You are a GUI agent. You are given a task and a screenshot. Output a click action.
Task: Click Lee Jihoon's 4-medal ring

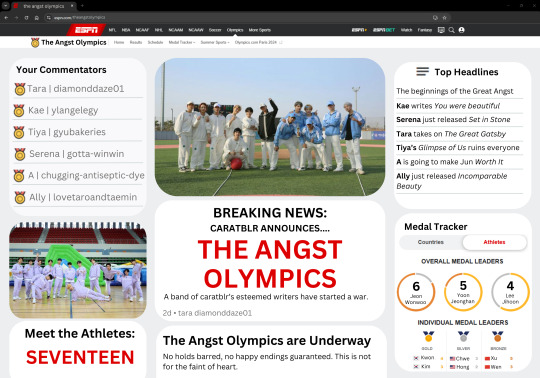coord(510,292)
